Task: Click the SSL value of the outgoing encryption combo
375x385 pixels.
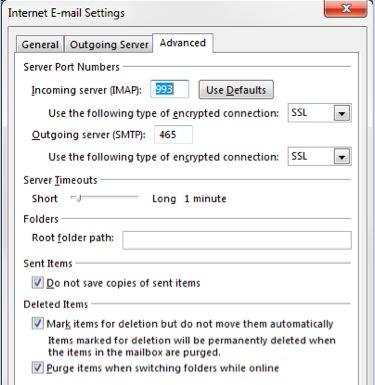Action: [311, 156]
